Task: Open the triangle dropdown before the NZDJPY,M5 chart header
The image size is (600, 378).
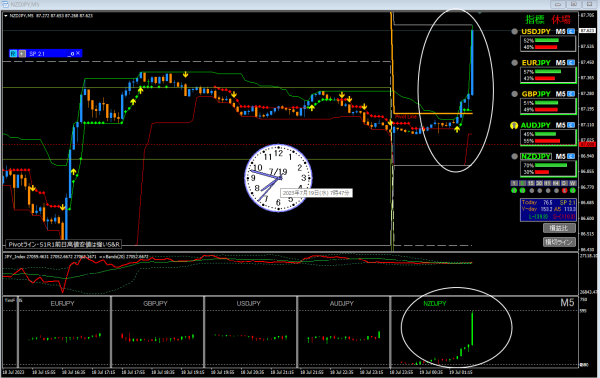Action: (6, 16)
